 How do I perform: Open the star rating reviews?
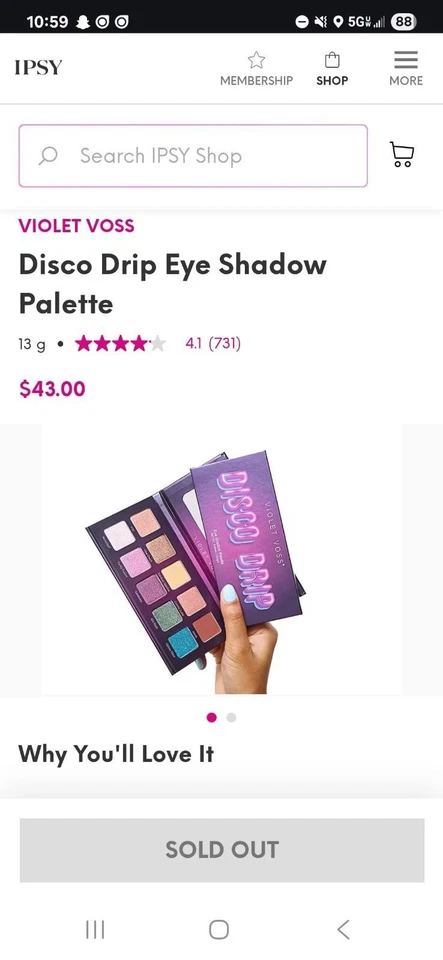point(120,344)
